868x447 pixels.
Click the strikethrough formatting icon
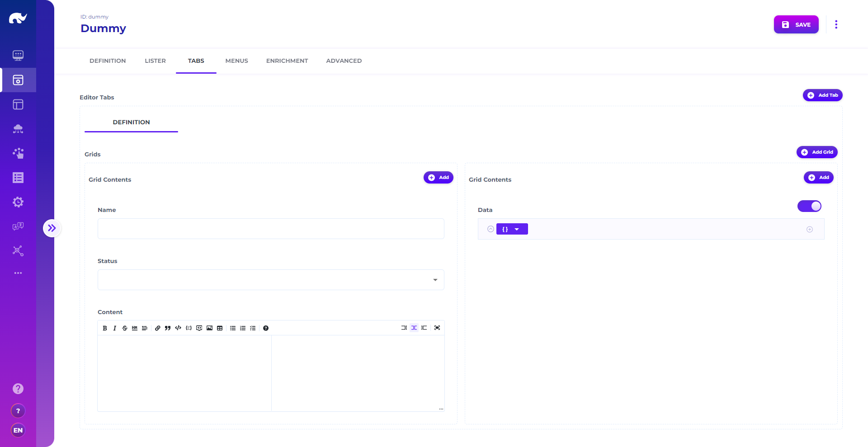pyautogui.click(x=125, y=328)
